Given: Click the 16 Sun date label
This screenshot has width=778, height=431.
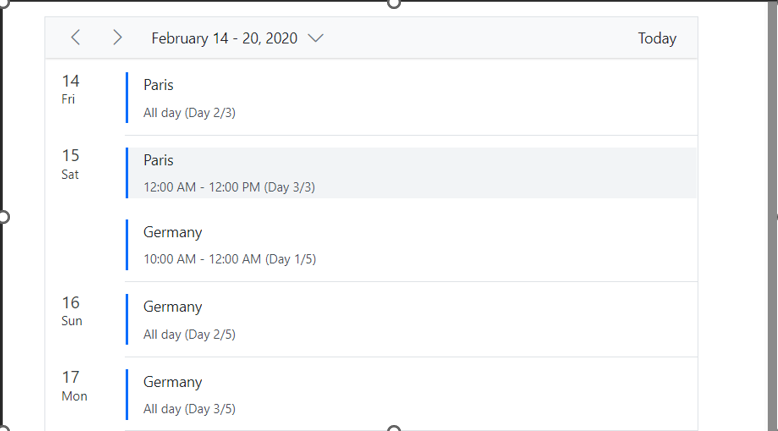Looking at the screenshot, I should coord(70,310).
